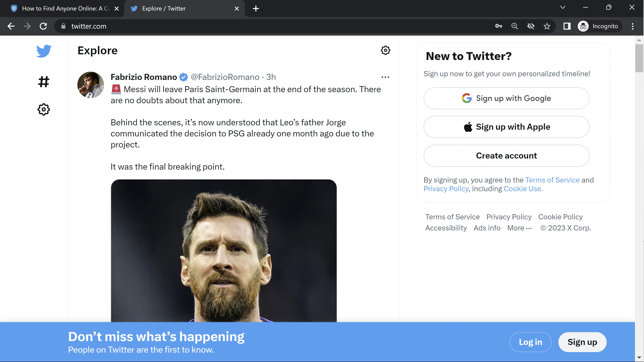The image size is (644, 362).
Task: Open a new browser tab
Action: pos(256,9)
